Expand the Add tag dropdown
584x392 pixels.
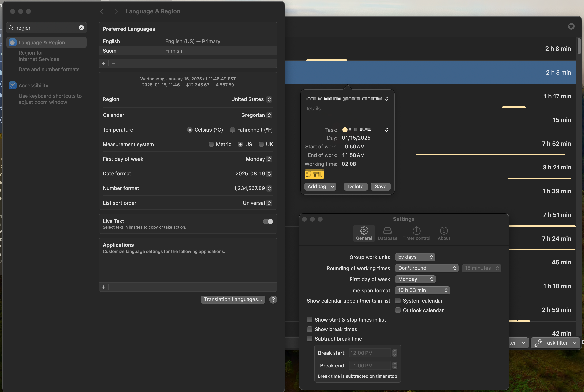click(320, 187)
